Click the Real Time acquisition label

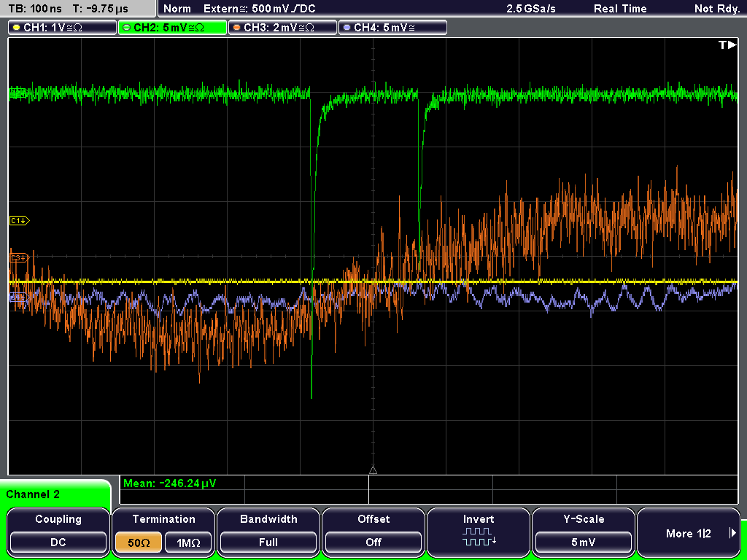click(x=620, y=9)
